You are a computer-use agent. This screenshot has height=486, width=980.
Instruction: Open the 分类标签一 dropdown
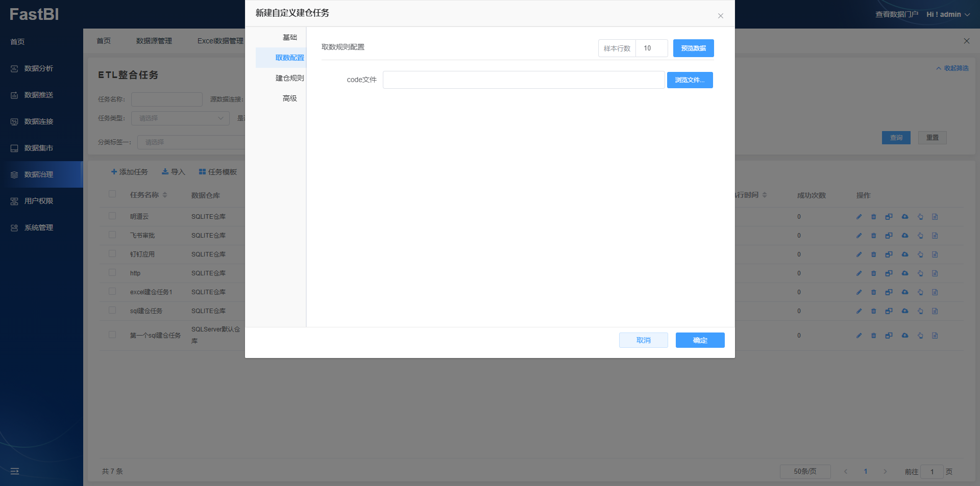click(191, 142)
